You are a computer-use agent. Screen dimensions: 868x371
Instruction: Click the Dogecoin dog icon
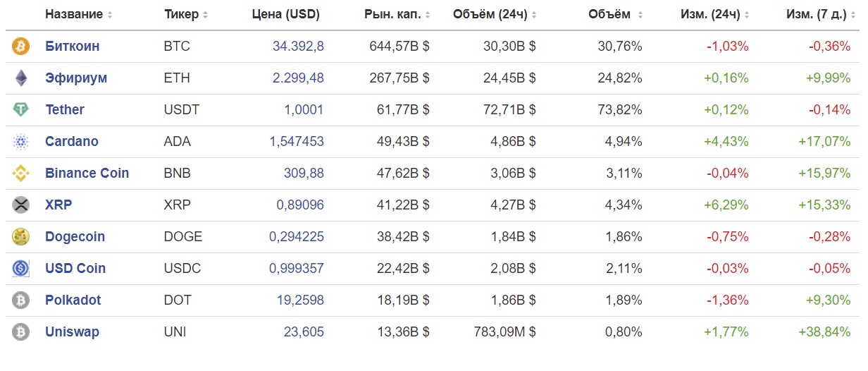20,237
